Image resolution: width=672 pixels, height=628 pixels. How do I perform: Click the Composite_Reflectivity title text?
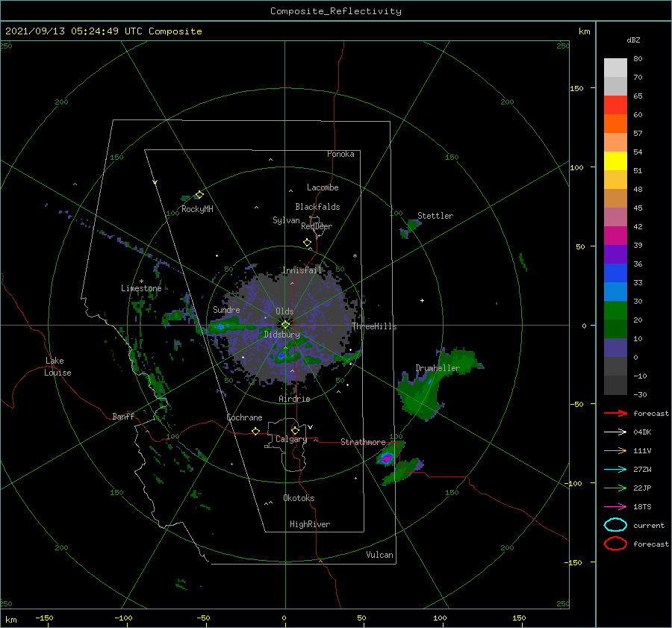click(335, 11)
